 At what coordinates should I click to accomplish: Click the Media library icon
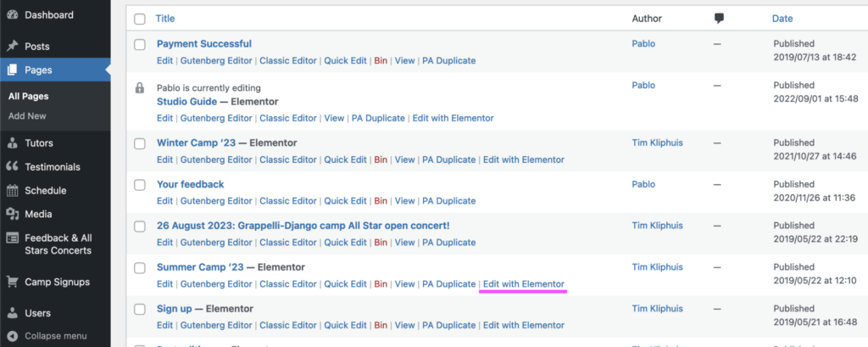pyautogui.click(x=12, y=214)
